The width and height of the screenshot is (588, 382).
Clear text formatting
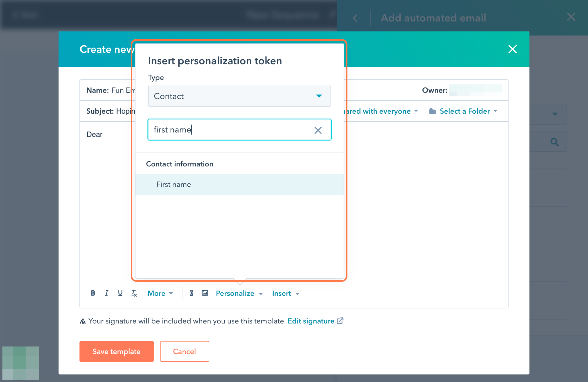point(134,293)
